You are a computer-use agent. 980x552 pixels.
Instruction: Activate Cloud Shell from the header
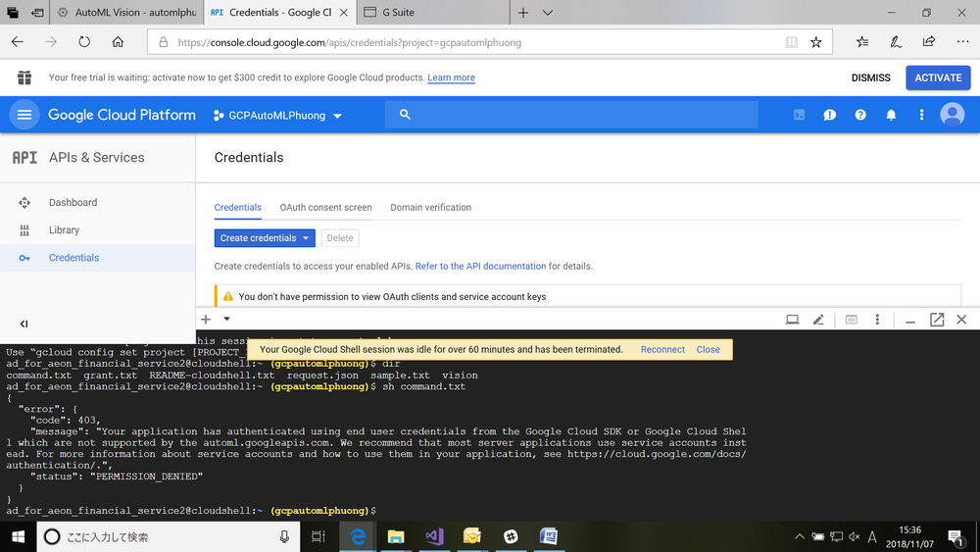pyautogui.click(x=800, y=115)
